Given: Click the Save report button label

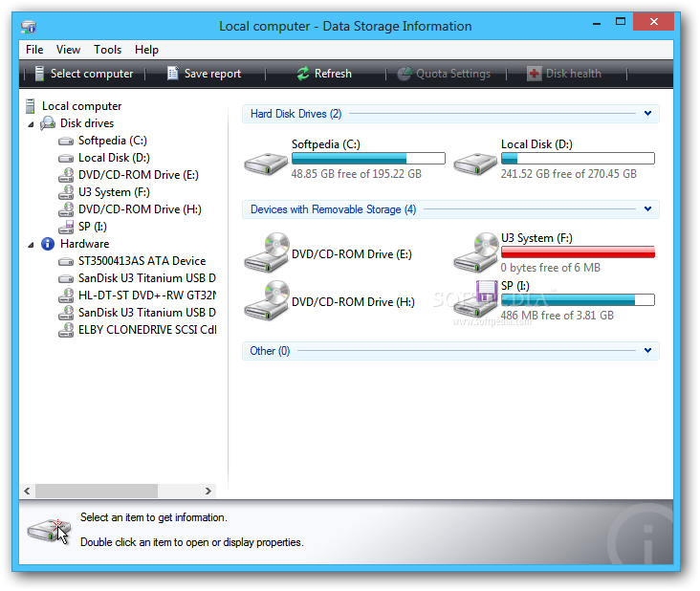Looking at the screenshot, I should pos(212,74).
